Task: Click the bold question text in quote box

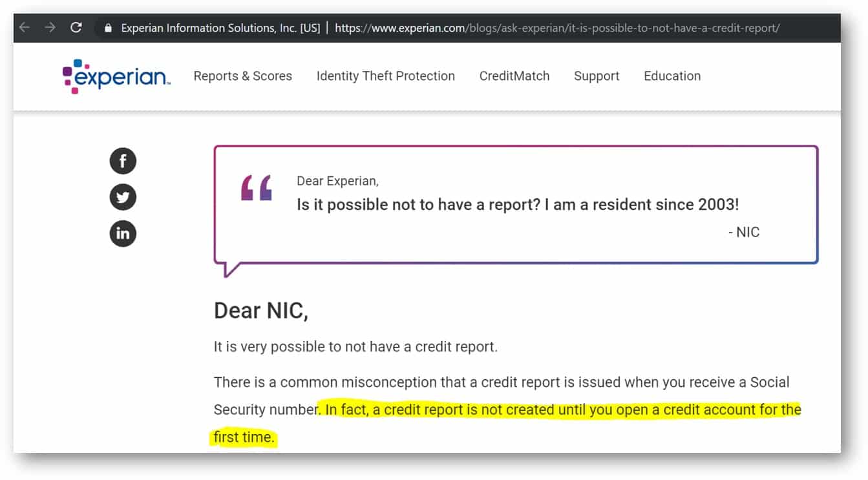Action: pos(518,204)
